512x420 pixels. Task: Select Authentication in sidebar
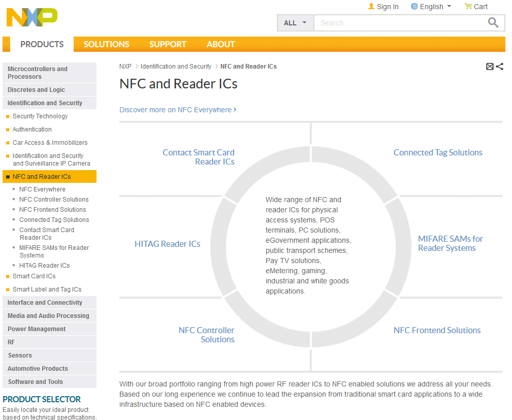pyautogui.click(x=32, y=130)
